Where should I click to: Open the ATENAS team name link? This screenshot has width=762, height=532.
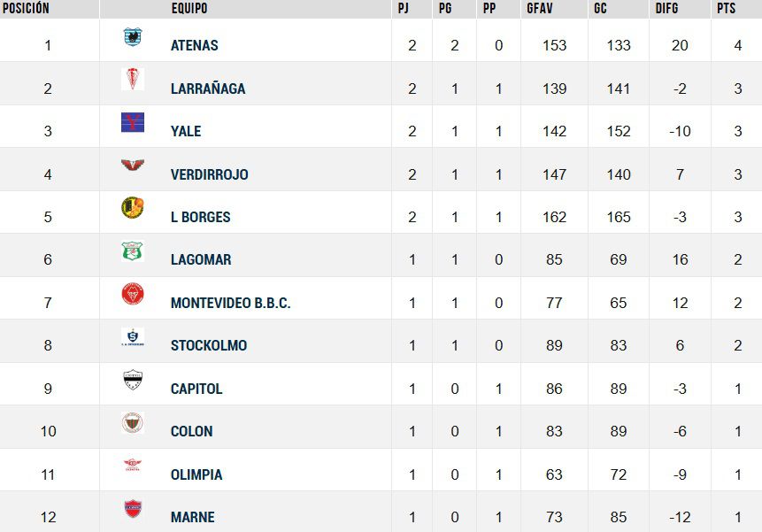click(194, 45)
